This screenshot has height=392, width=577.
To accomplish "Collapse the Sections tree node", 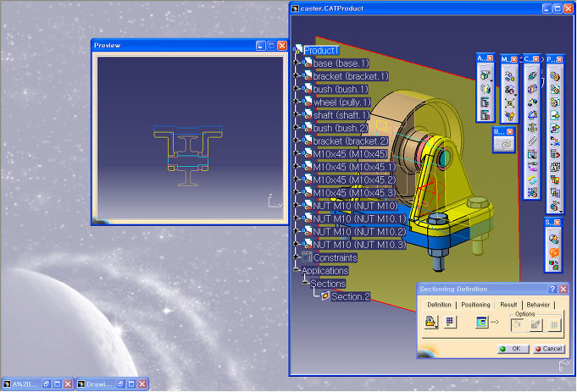I will point(305,283).
